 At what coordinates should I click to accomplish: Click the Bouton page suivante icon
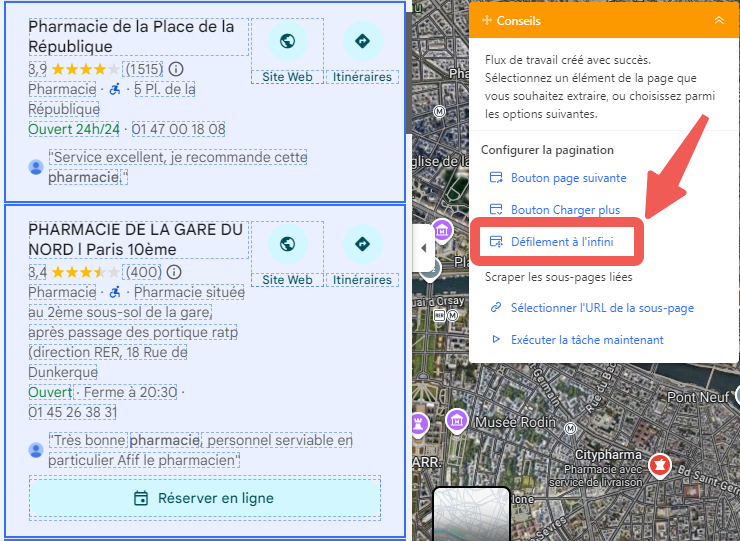[496, 178]
